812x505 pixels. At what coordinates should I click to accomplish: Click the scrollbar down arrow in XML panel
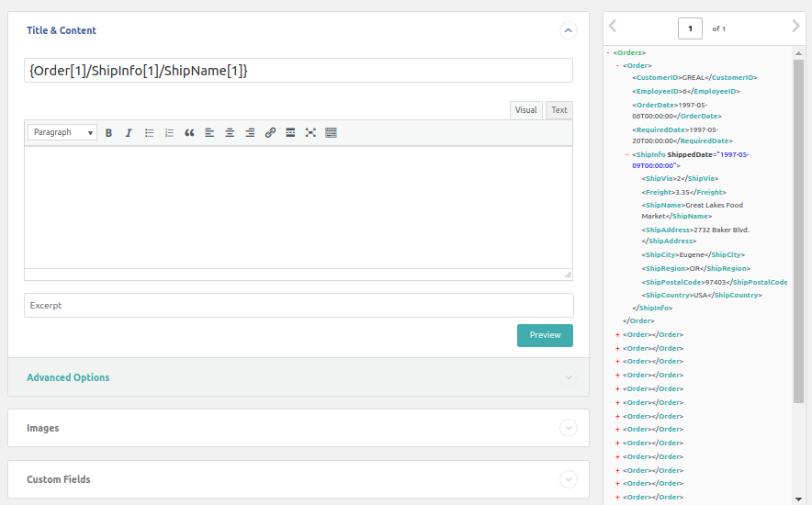(798, 499)
